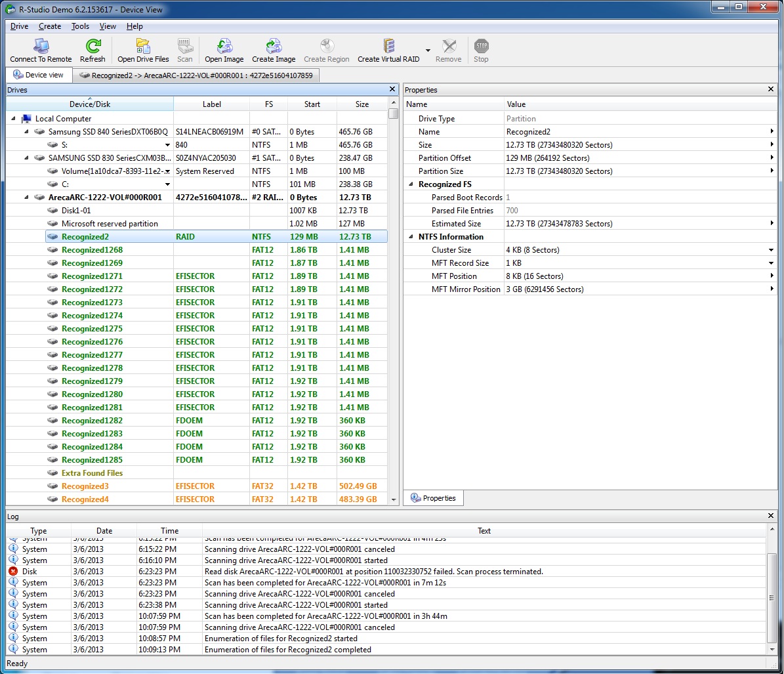This screenshot has width=784, height=674.
Task: Open the Tools menu
Action: click(80, 26)
